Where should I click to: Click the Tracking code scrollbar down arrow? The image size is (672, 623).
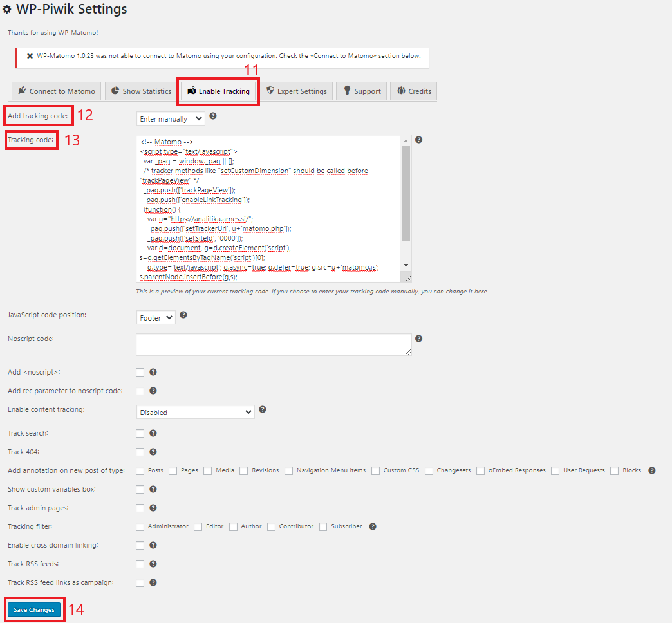click(406, 265)
